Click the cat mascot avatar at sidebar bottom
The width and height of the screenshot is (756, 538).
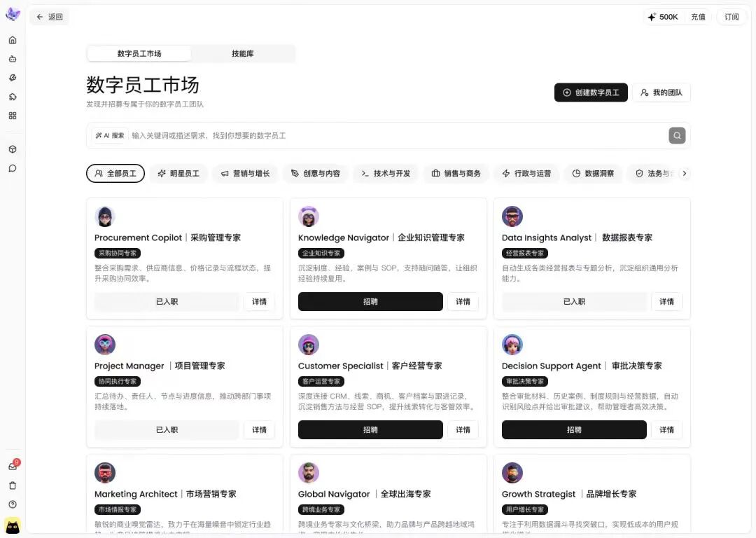[13, 527]
